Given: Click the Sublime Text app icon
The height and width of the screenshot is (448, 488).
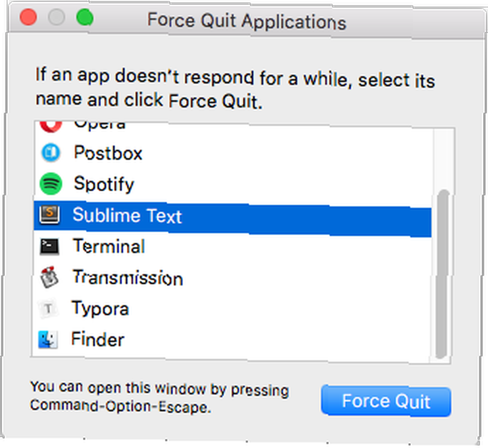Looking at the screenshot, I should 50,215.
